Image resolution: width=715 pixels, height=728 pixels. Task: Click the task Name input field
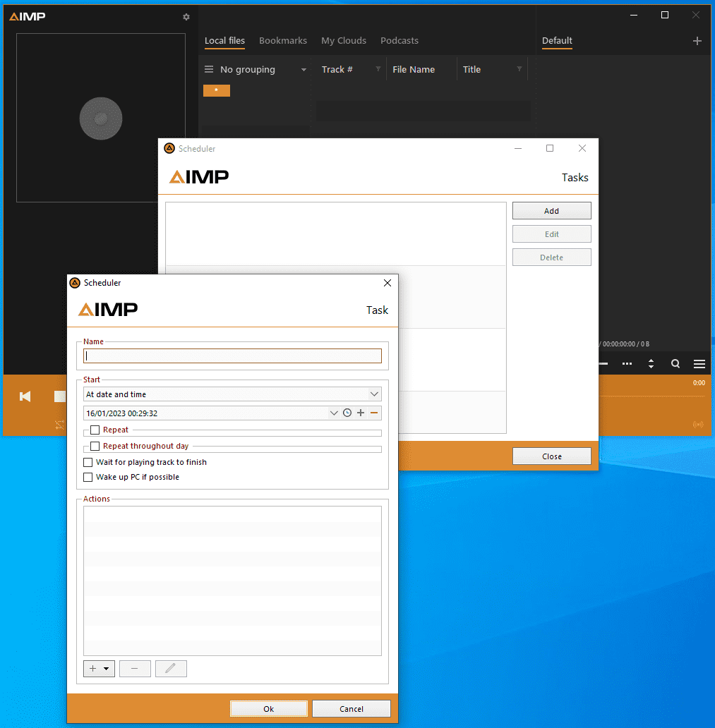pyautogui.click(x=232, y=356)
